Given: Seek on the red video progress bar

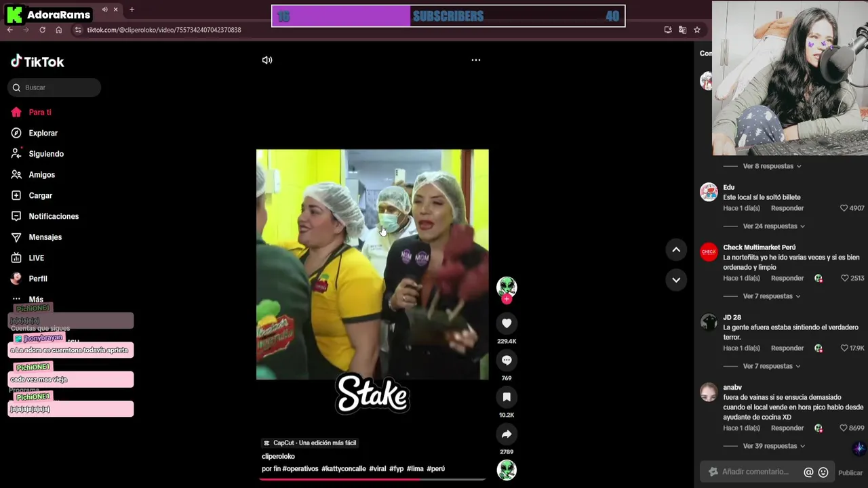Looking at the screenshot, I should 372,479.
